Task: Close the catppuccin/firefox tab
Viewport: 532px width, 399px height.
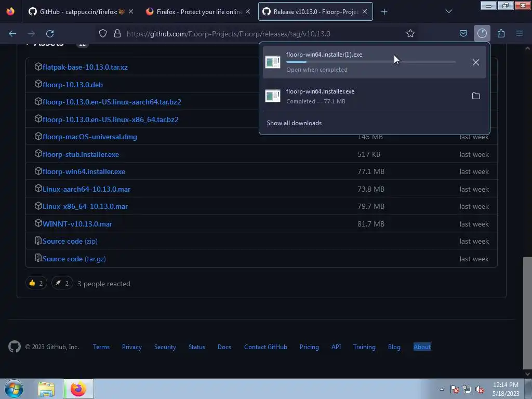Action: pyautogui.click(x=131, y=11)
